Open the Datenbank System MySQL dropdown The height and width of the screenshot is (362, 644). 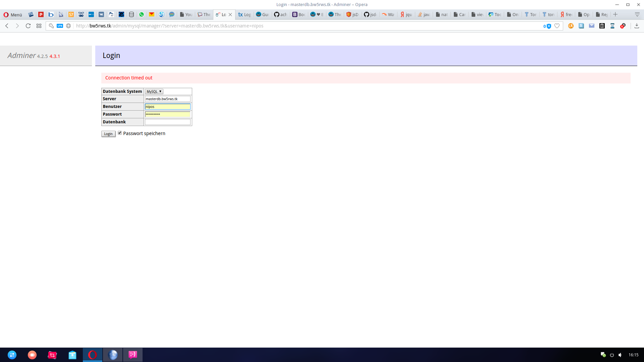(x=154, y=92)
